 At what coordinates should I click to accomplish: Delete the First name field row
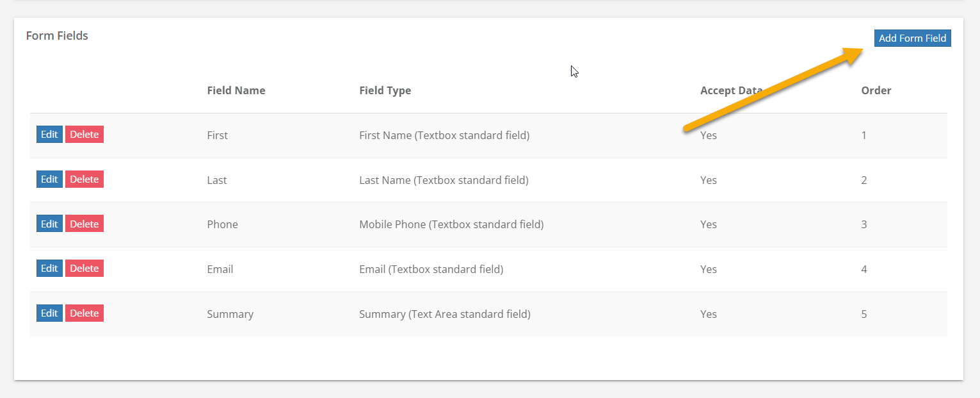(84, 135)
